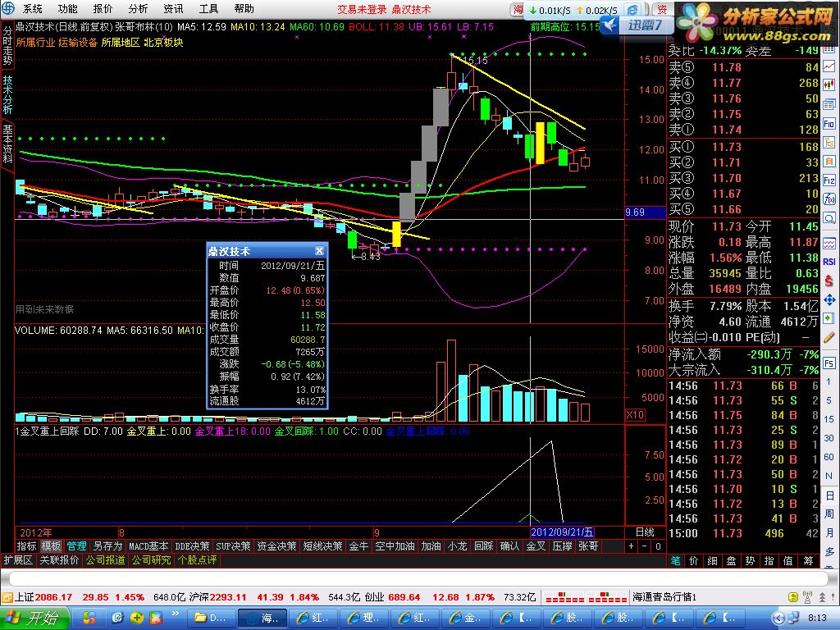Click the - zoom out chart button

coord(645,546)
